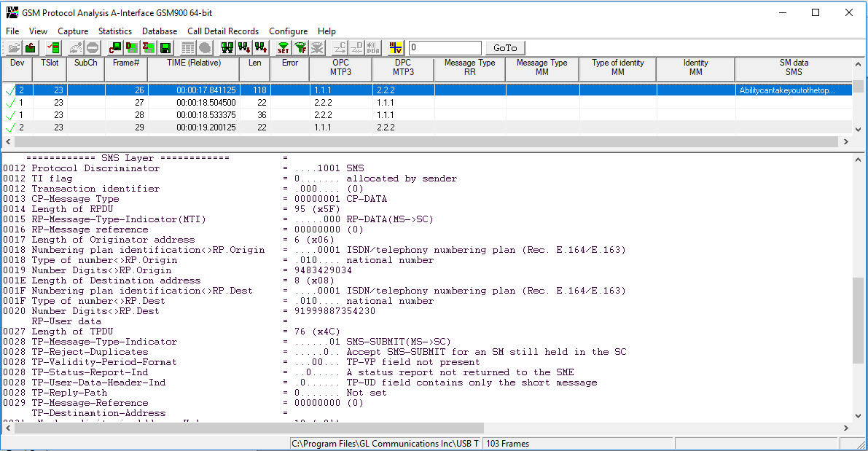Click the decode pane horizontal scrollbar thumb
The width and height of the screenshot is (868, 451).
(x=249, y=428)
